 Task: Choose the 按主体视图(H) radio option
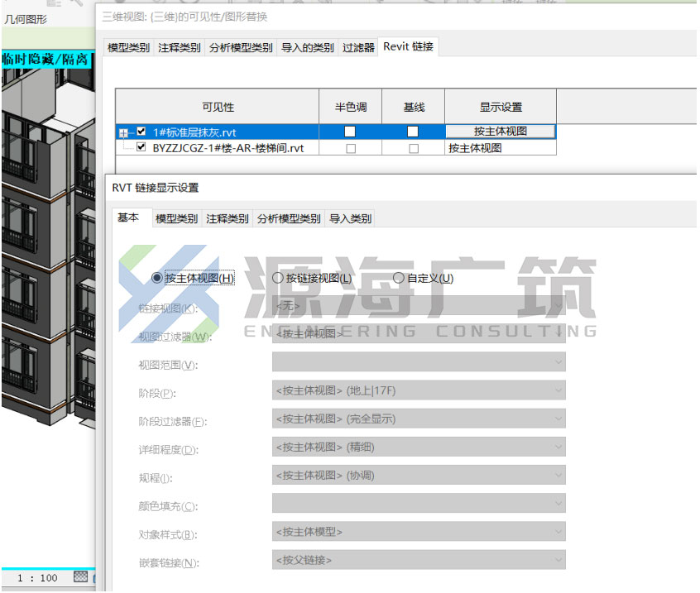point(156,278)
